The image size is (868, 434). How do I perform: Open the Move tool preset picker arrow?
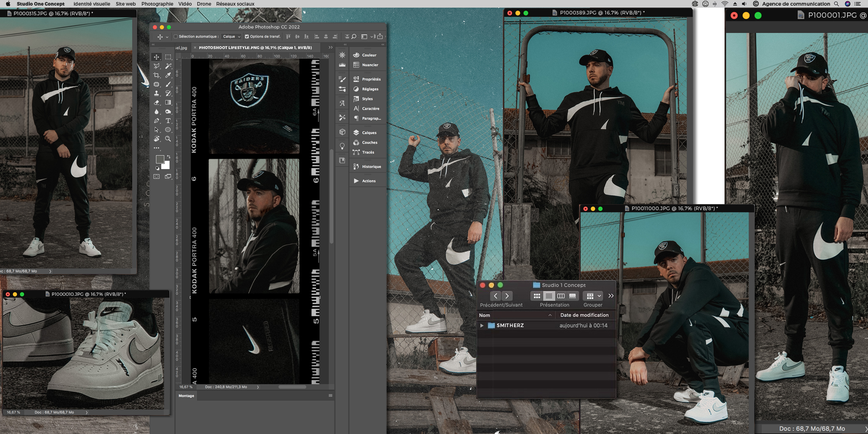point(167,37)
